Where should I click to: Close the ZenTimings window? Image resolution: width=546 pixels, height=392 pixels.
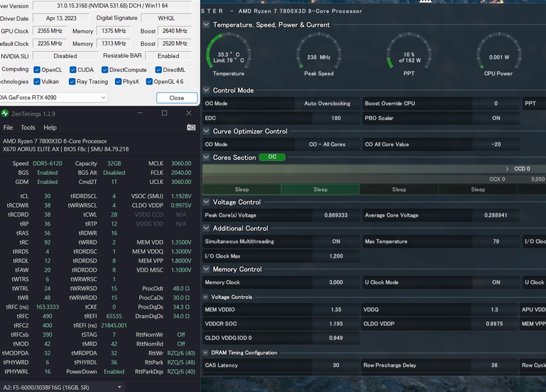click(189, 113)
